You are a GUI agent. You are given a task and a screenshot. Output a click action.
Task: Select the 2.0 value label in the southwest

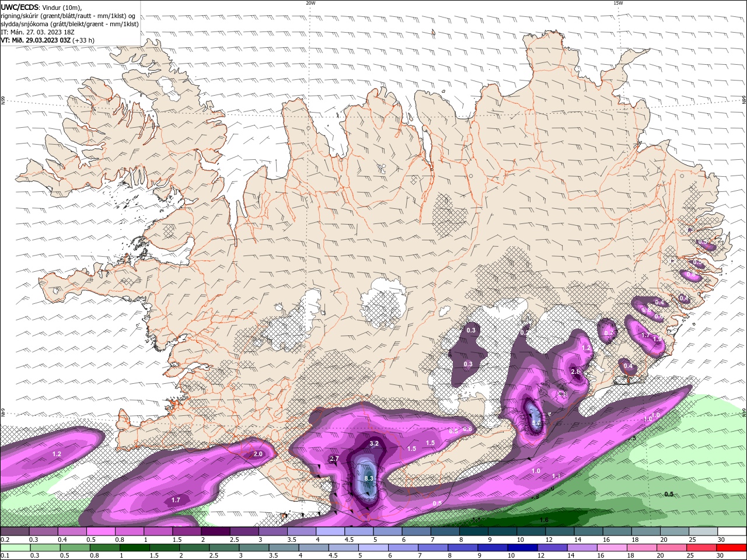258,454
